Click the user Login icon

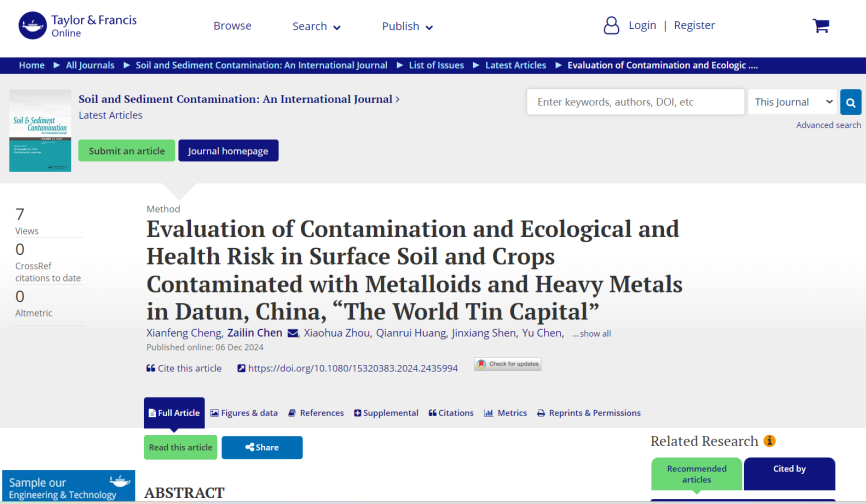(x=611, y=25)
